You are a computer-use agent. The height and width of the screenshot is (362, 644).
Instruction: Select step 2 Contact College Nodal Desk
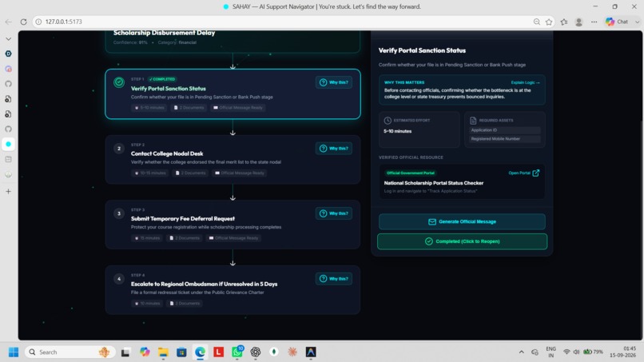(233, 160)
